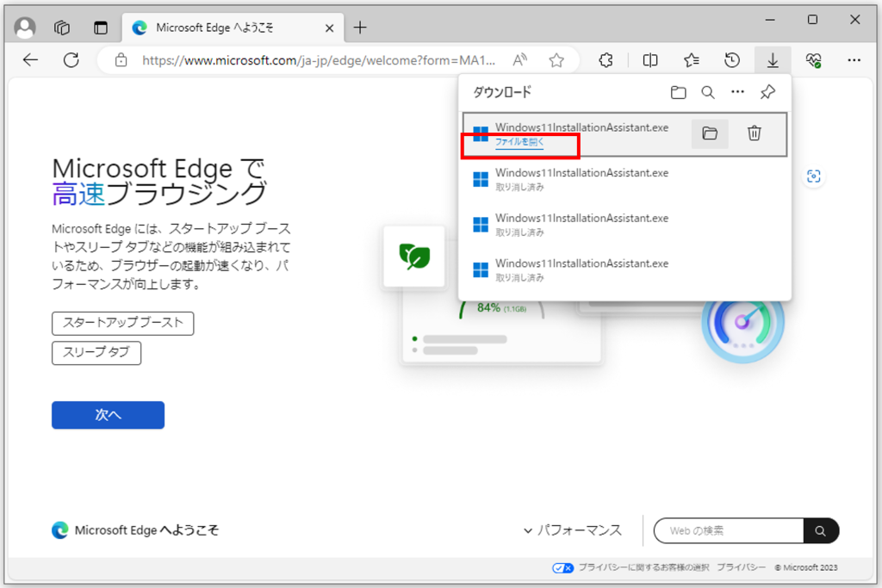Screen dimensions: 882x588
Task: Show first download in folder
Action: 710,133
